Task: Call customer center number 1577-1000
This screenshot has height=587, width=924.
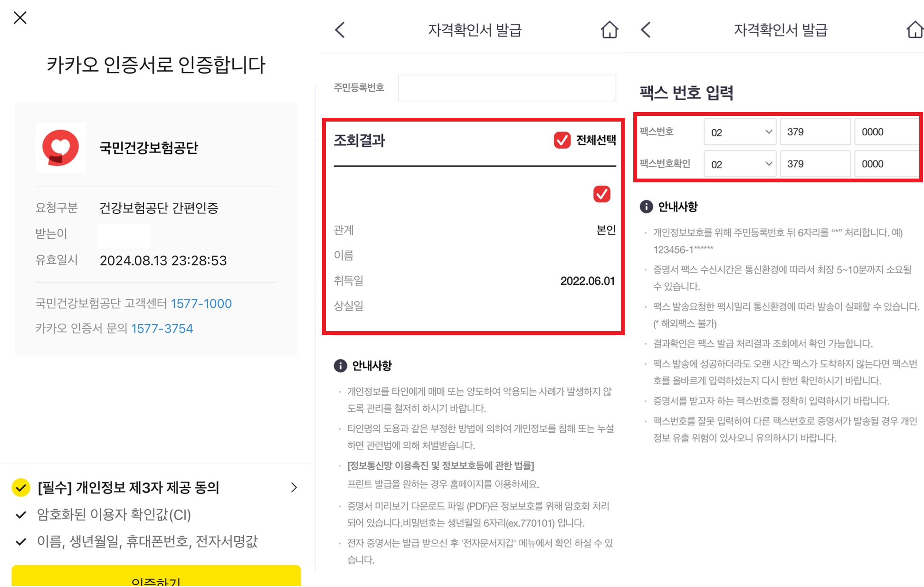Action: 201,303
